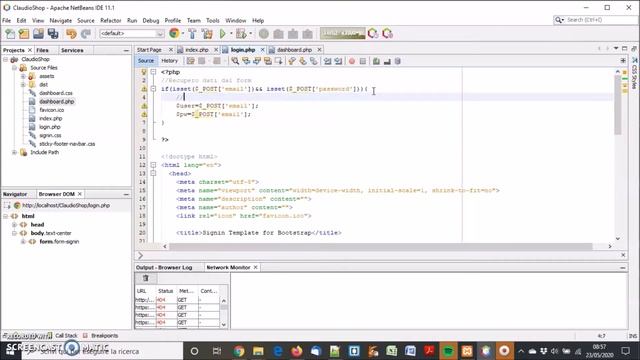
Task: Close the login.php editor tab
Action: [x=262, y=50]
